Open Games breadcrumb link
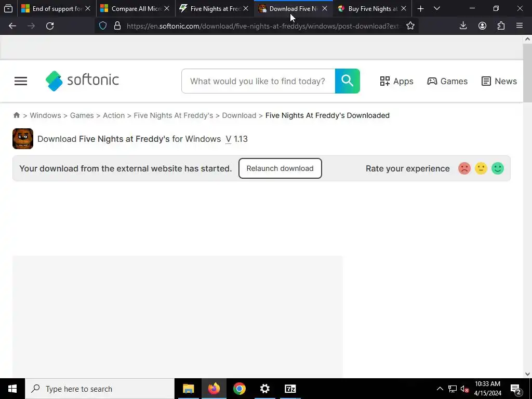This screenshot has height=399, width=532. tap(82, 115)
